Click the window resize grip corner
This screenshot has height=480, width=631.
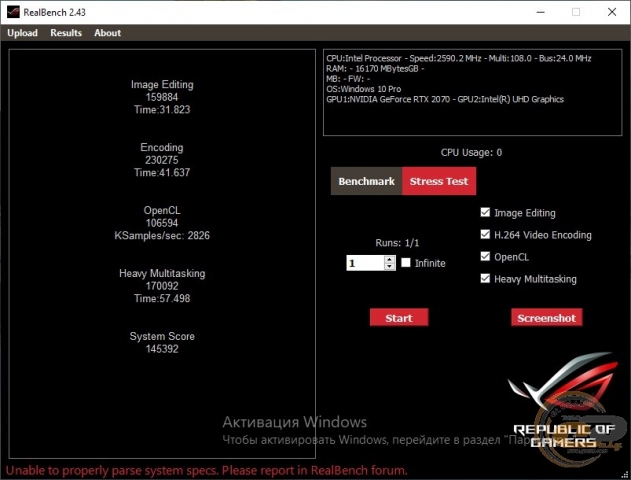point(625,475)
